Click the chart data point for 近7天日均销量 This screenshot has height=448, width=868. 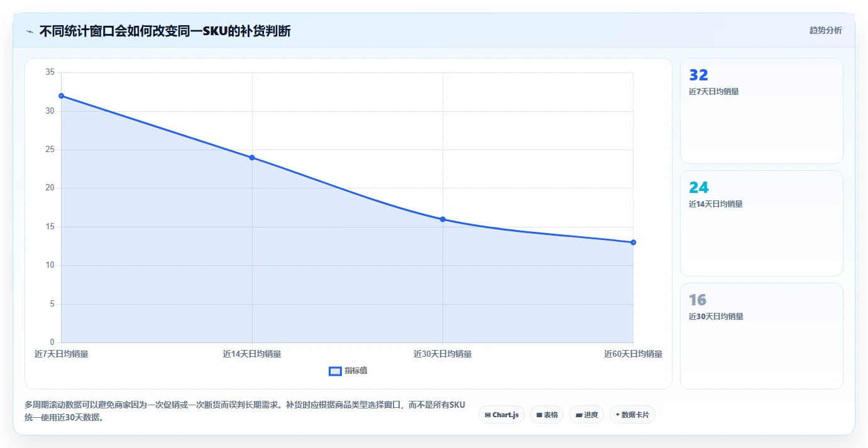pyautogui.click(x=61, y=96)
